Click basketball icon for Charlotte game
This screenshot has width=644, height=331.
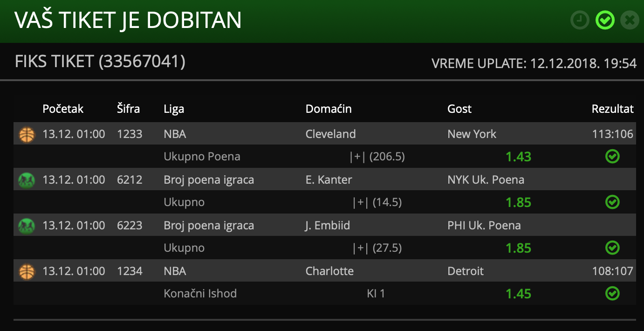[x=27, y=271]
